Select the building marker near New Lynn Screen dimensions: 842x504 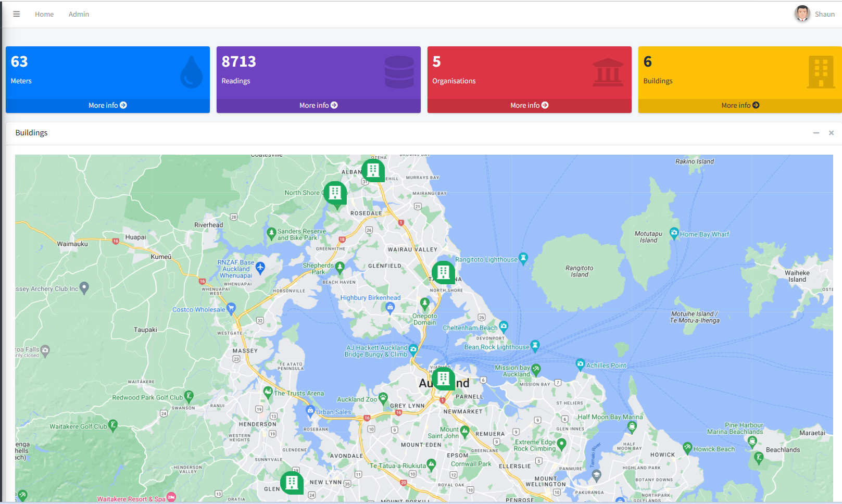(292, 482)
